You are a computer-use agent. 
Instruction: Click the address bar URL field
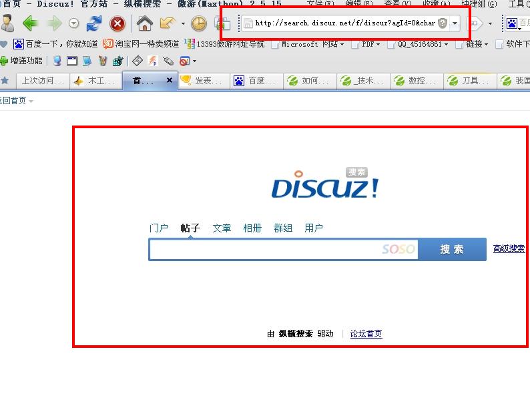click(x=345, y=23)
